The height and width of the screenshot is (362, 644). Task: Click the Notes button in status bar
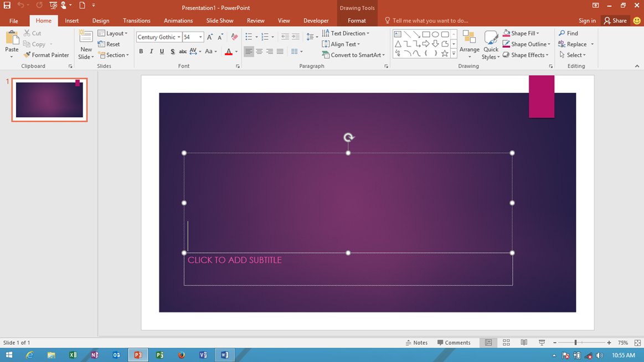[416, 342]
